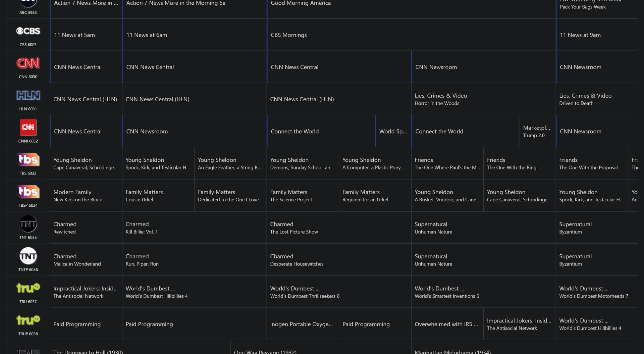Open the HLN channel logo

tap(28, 95)
